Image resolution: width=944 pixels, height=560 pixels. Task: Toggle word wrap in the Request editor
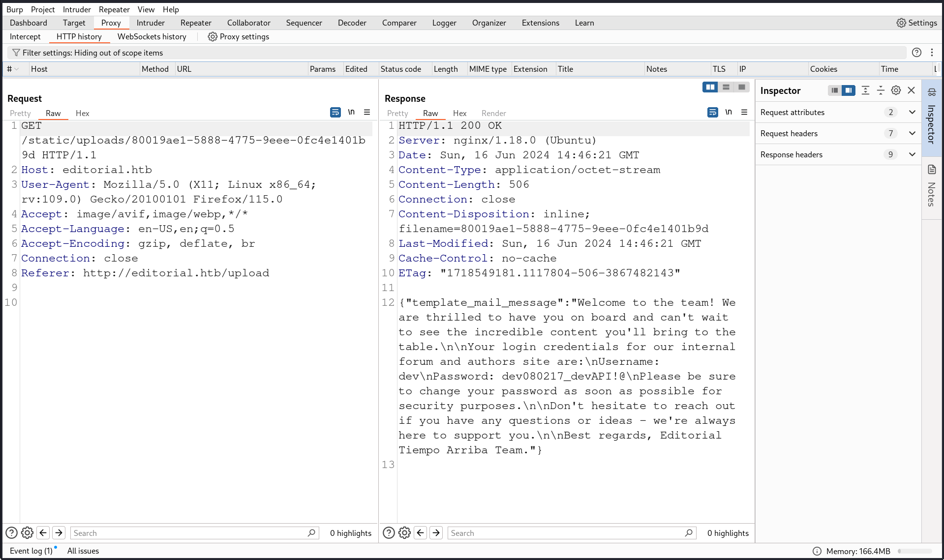click(335, 113)
